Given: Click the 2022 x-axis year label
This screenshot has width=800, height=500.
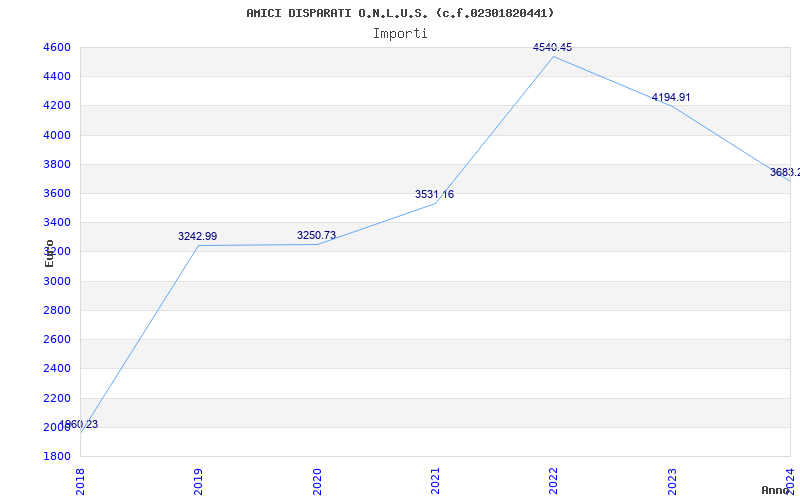Looking at the screenshot, I should tap(554, 482).
